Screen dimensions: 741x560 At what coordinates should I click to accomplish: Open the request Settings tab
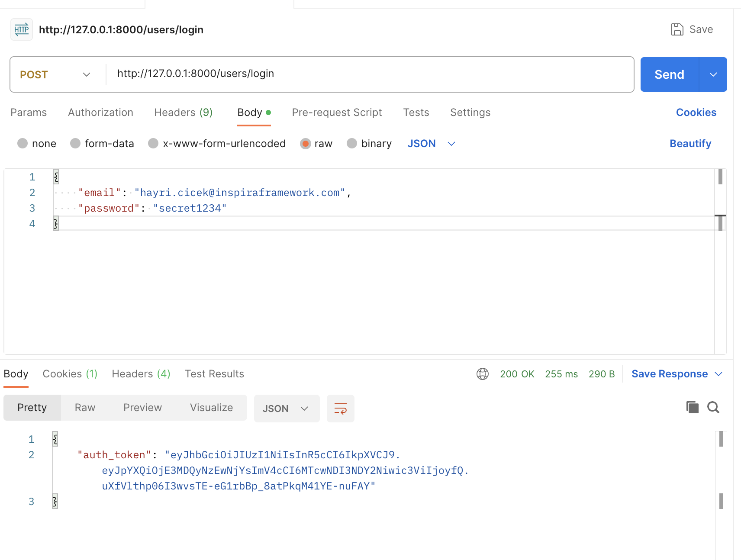(470, 113)
